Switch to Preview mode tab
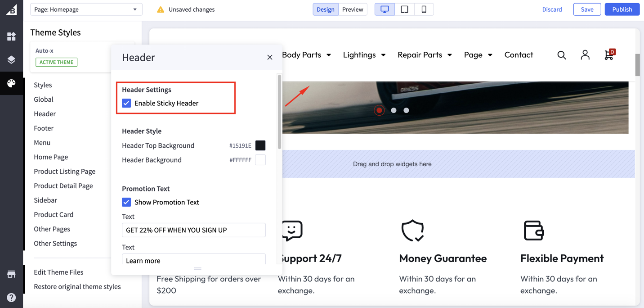 tap(352, 9)
